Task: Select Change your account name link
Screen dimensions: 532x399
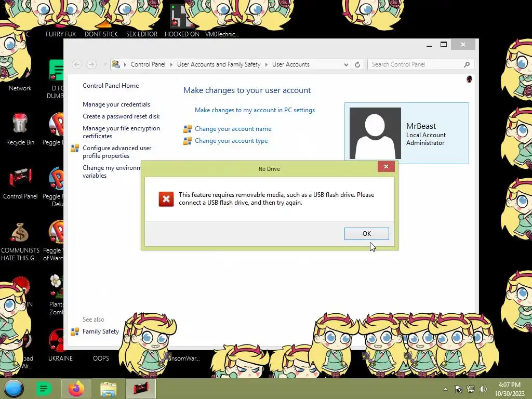Action: (233, 129)
